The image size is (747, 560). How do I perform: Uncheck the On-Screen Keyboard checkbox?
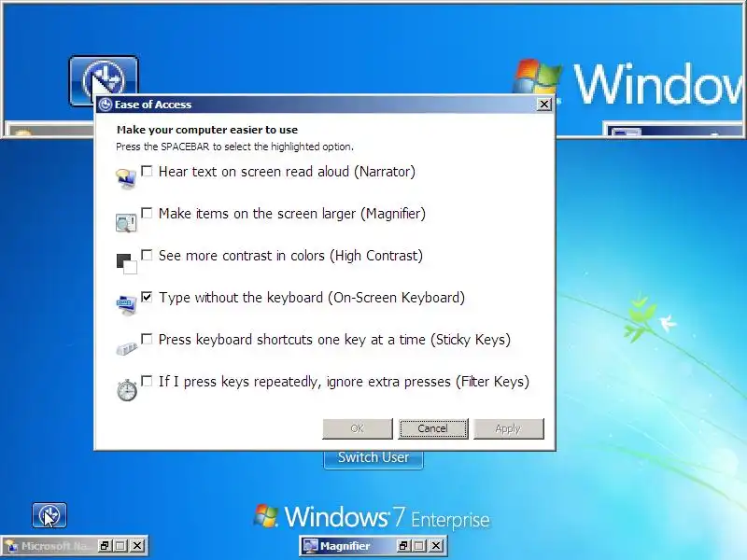tap(147, 297)
